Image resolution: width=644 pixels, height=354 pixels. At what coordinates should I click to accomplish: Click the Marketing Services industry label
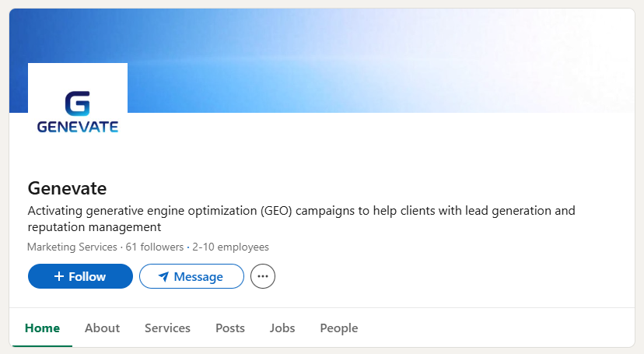pos(72,247)
